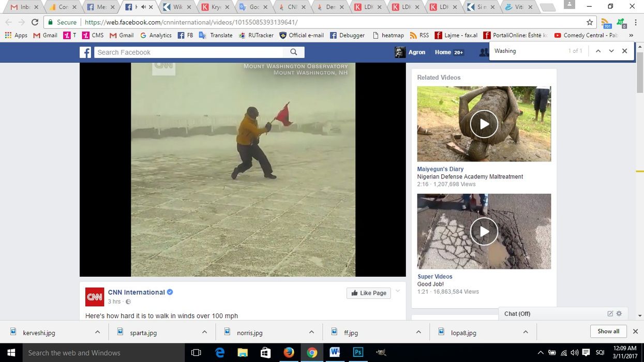Viewport: 644px width, 362px height.
Task: Reload the page using the refresh icon
Action: (x=35, y=22)
